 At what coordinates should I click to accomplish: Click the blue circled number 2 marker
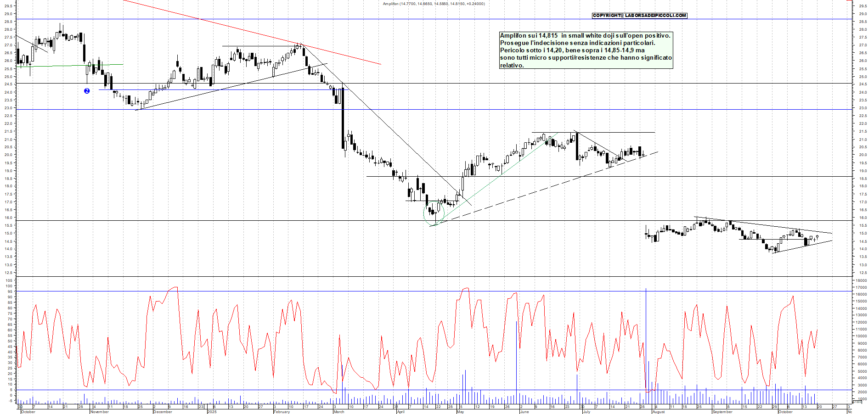pos(87,91)
